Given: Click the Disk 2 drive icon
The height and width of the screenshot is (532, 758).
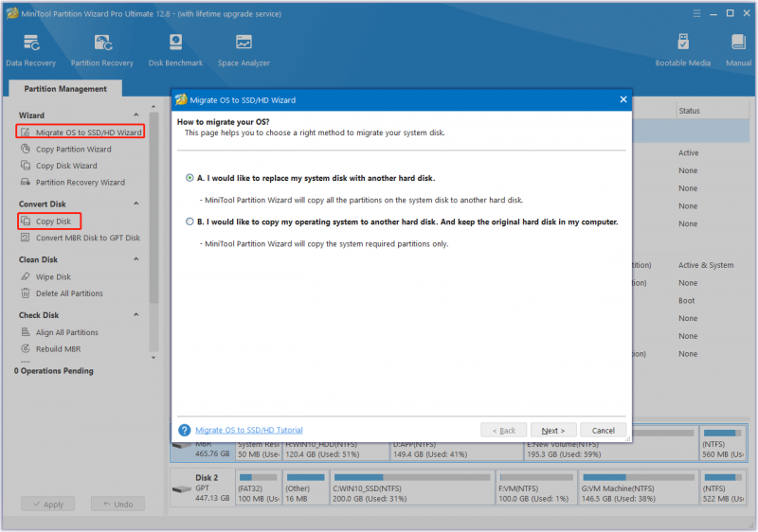Looking at the screenshot, I should coord(182,488).
